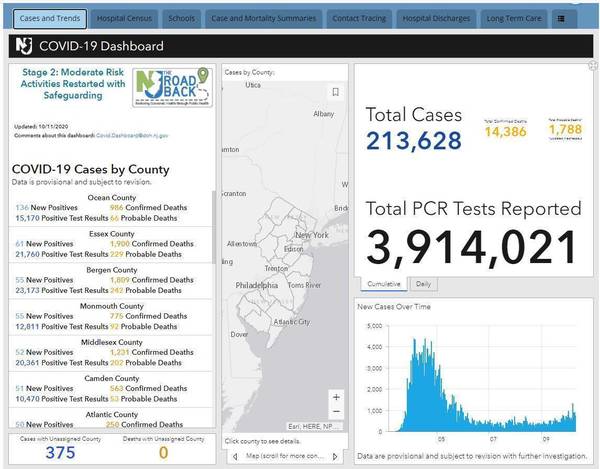
Task: Go to previous map page arrow
Action: 235,456
